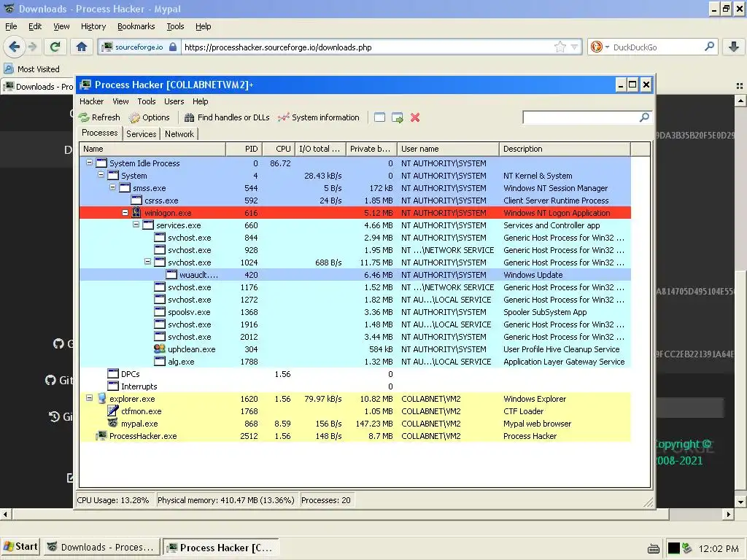The width and height of the screenshot is (747, 560).
Task: Go to browser Home page
Action: pyautogui.click(x=82, y=47)
